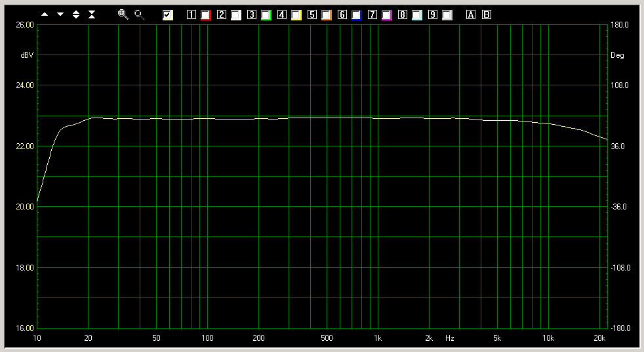Select curve number 7 button
Image resolution: width=644 pixels, height=352 pixels.
[x=372, y=15]
